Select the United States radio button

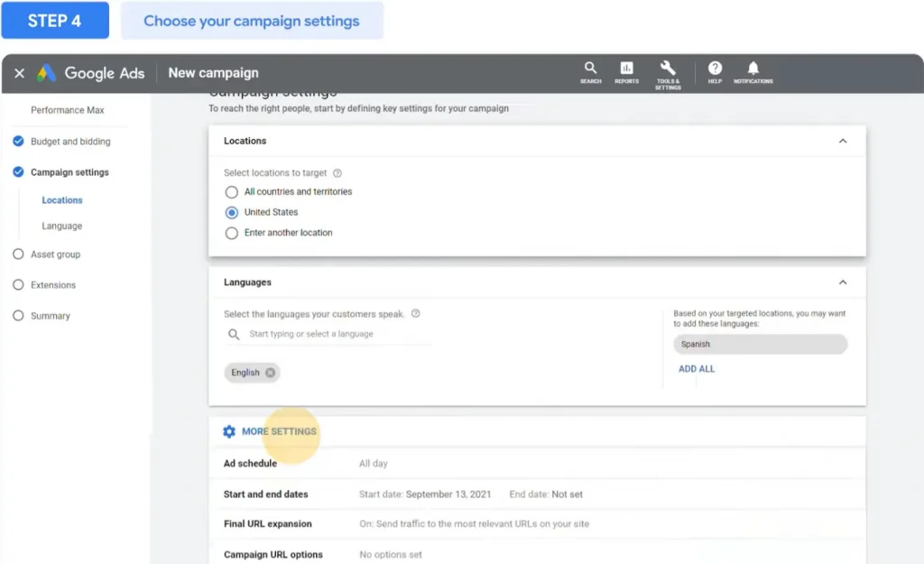pyautogui.click(x=232, y=213)
